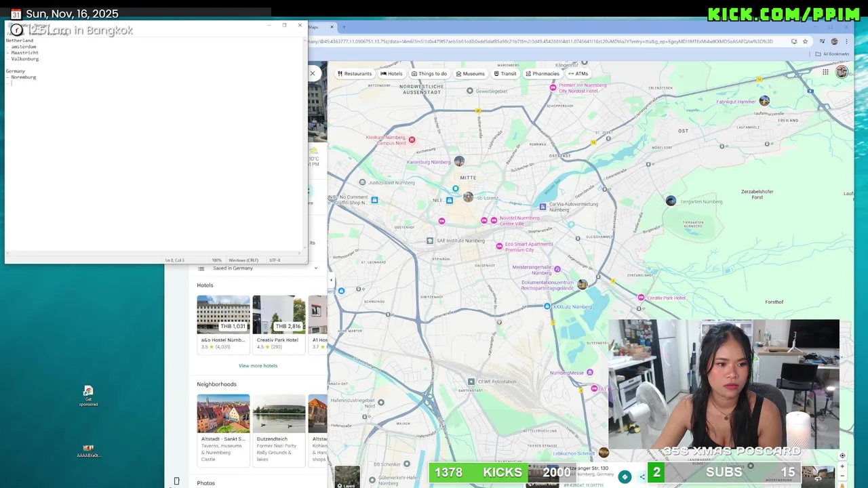The image size is (868, 488).
Task: Click the Premier Inn Nuernberg hotel pin
Action: (x=553, y=88)
